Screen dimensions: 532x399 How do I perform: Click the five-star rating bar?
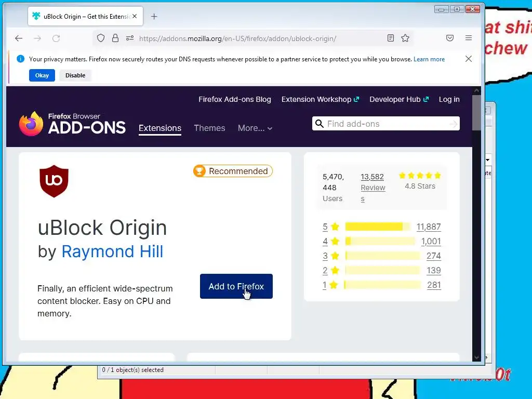(378, 227)
